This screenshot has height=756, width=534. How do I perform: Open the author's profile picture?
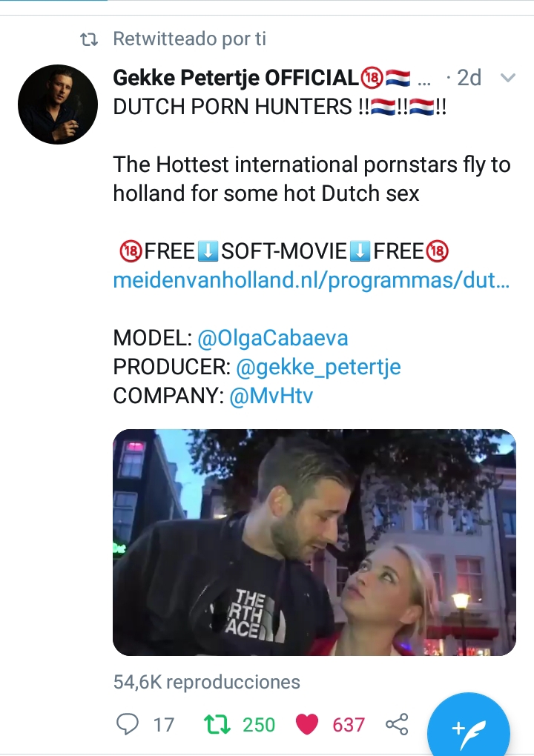58,105
